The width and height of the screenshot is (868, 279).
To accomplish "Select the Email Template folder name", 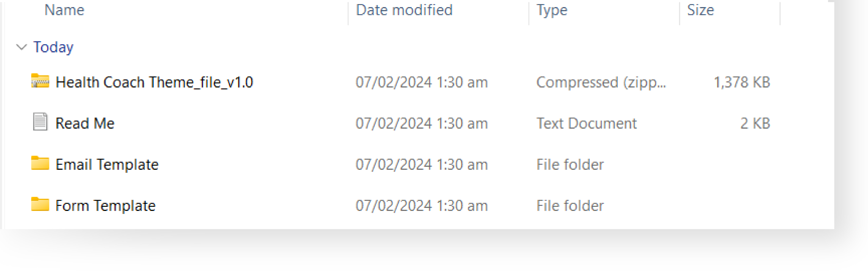I will (x=107, y=165).
